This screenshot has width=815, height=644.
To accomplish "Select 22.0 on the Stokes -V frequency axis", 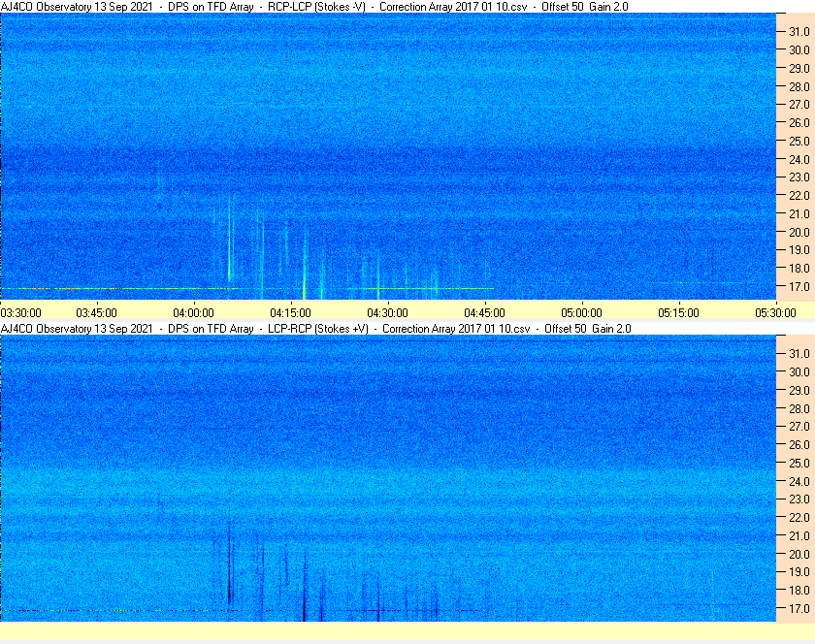I will click(x=799, y=196).
